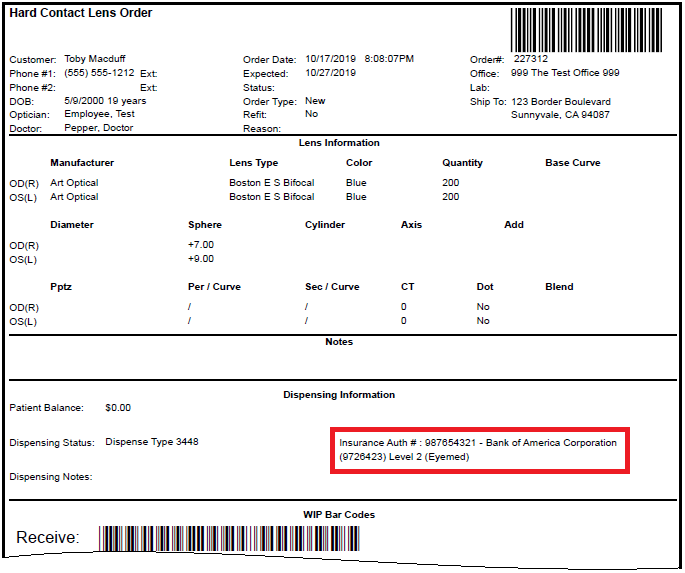Select phone number (555) 555-1212

[x=99, y=72]
